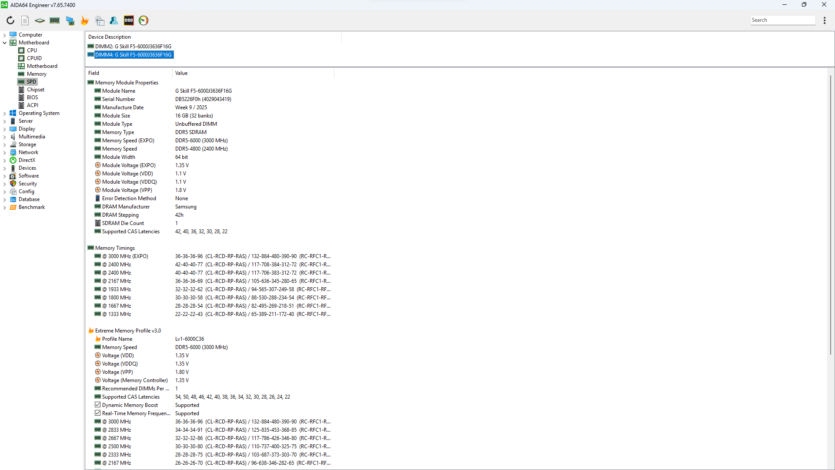Expand the Benchmark tree node
This screenshot has width=835, height=470.
point(5,208)
